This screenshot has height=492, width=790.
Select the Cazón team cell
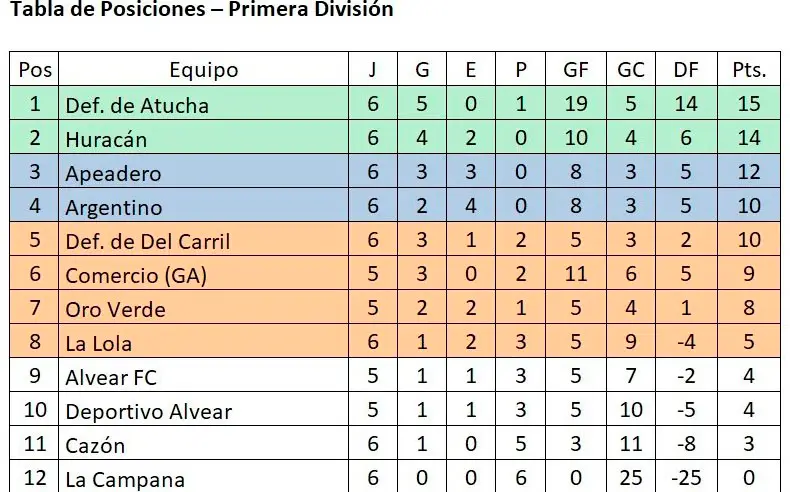click(95, 445)
